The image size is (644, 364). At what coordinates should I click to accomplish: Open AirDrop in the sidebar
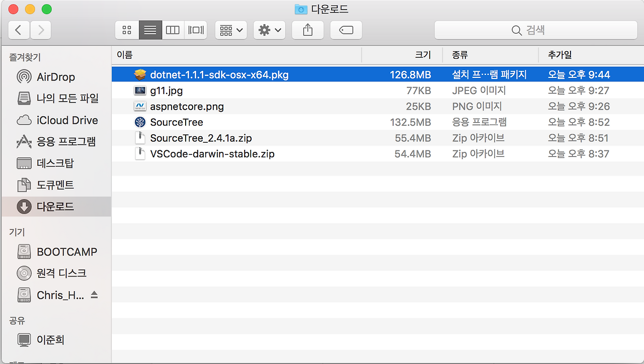(55, 77)
